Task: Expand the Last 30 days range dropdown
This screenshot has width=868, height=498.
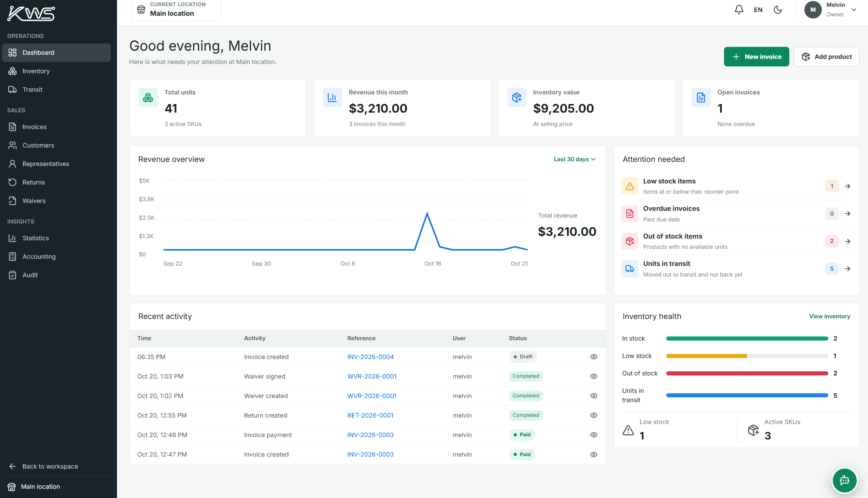Action: 575,159
